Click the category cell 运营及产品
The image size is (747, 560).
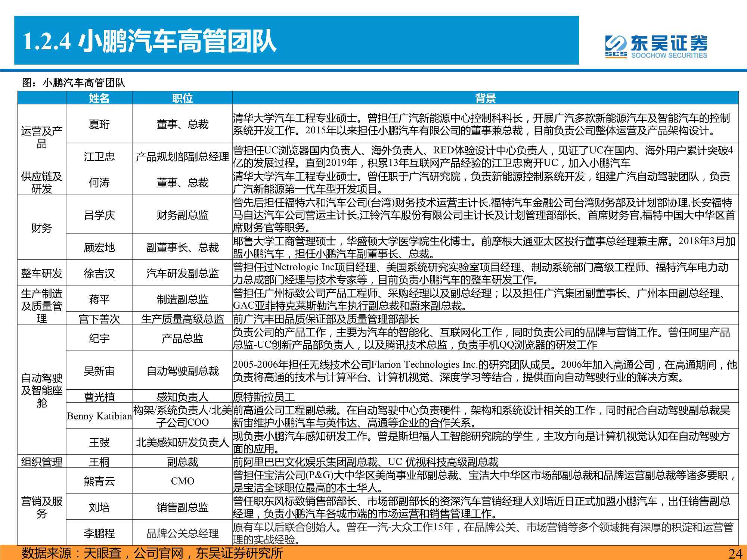(x=42, y=137)
